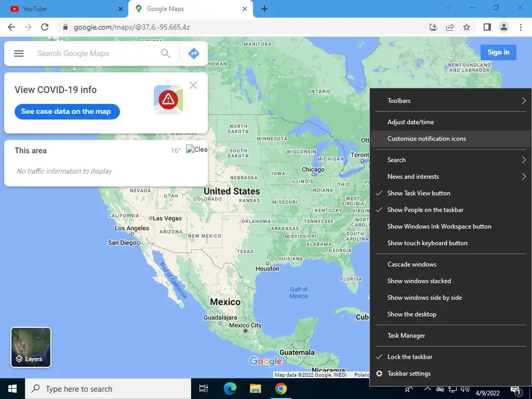Open the Windows Start menu

tap(12, 389)
